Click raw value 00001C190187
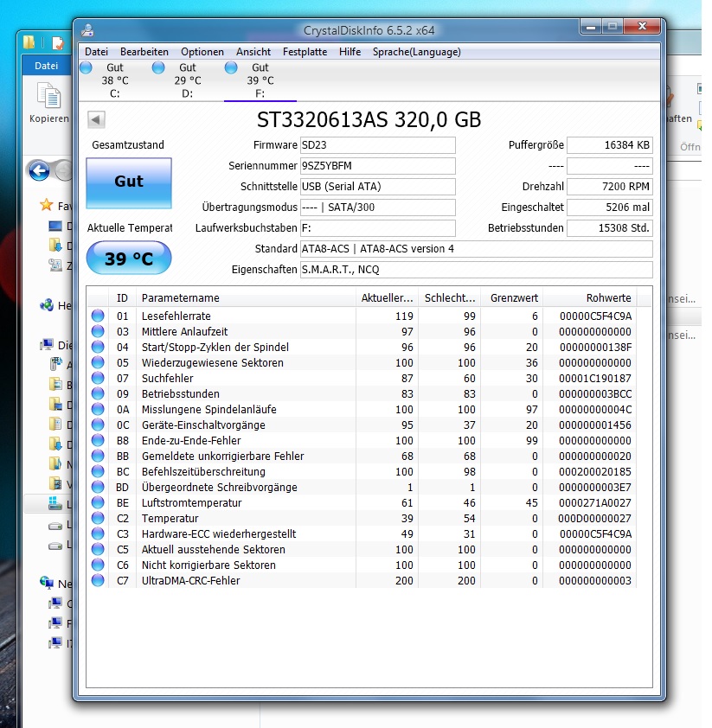 click(595, 379)
